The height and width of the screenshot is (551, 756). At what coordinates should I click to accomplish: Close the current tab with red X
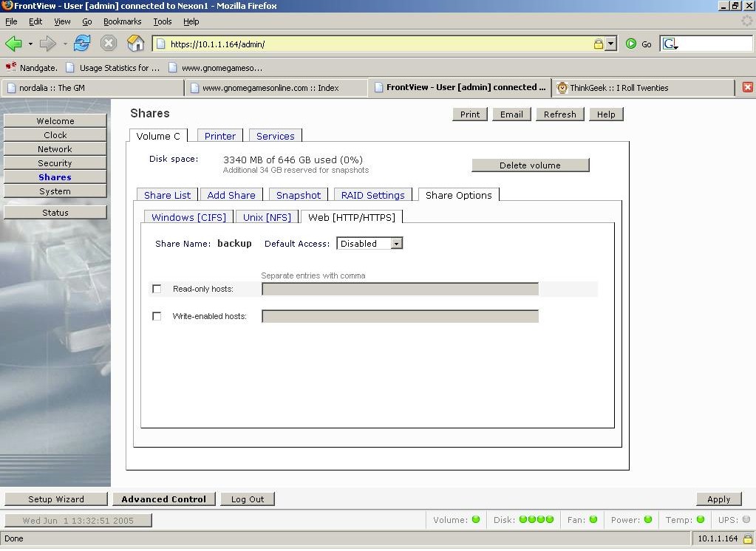(x=747, y=87)
